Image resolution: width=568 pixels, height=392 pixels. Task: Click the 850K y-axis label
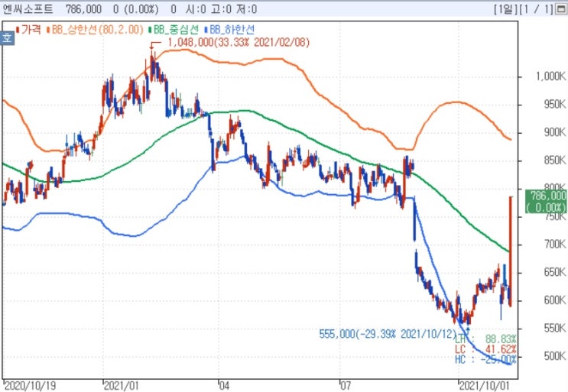point(554,160)
